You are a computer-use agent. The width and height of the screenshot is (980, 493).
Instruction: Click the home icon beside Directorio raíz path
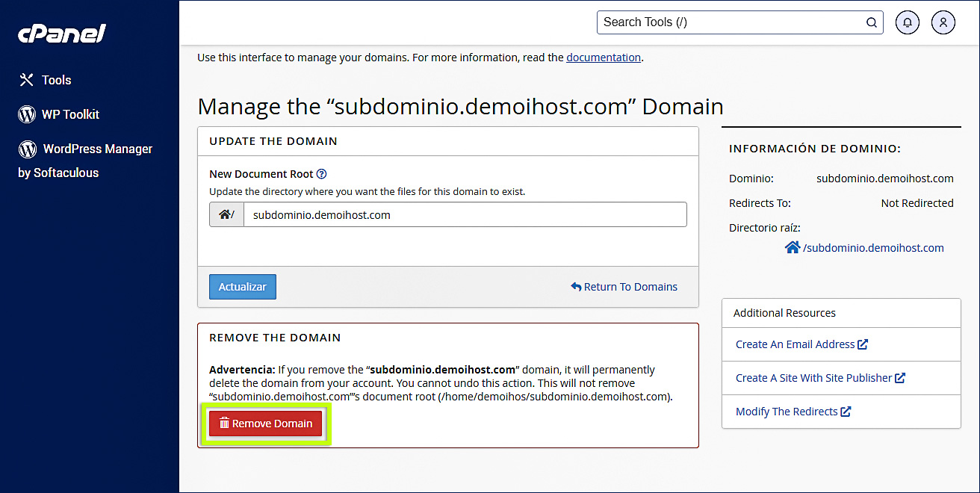point(793,247)
